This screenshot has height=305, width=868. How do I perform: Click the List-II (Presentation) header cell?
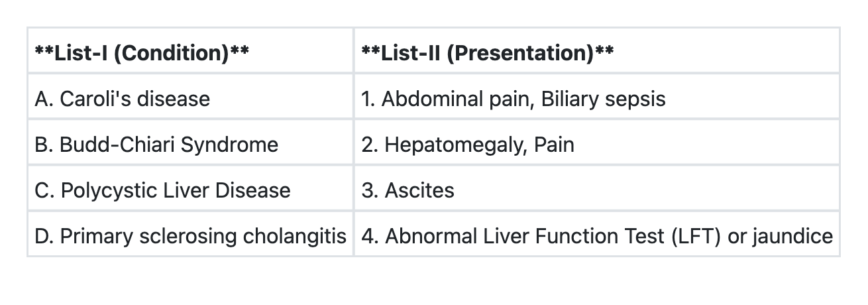click(x=487, y=52)
